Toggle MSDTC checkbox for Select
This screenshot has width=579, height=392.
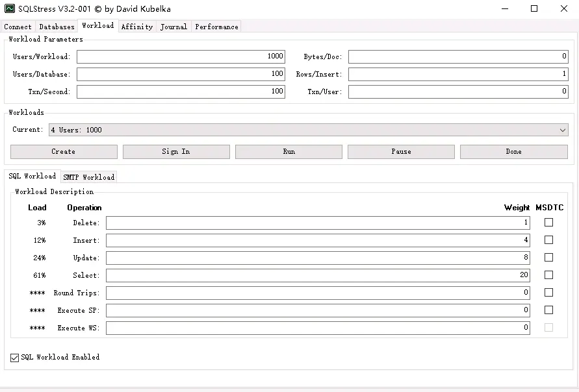(x=548, y=275)
